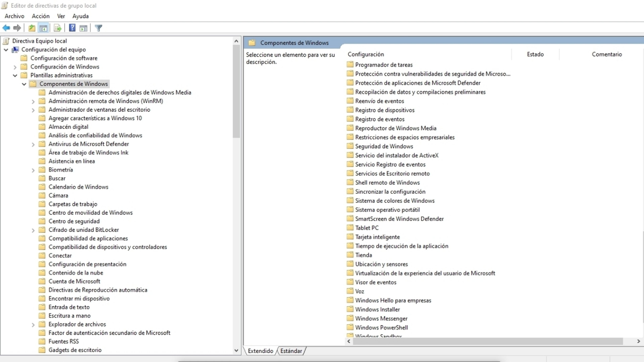This screenshot has width=644, height=362.
Task: Collapse the Componentes de Windows node
Action: 24,84
